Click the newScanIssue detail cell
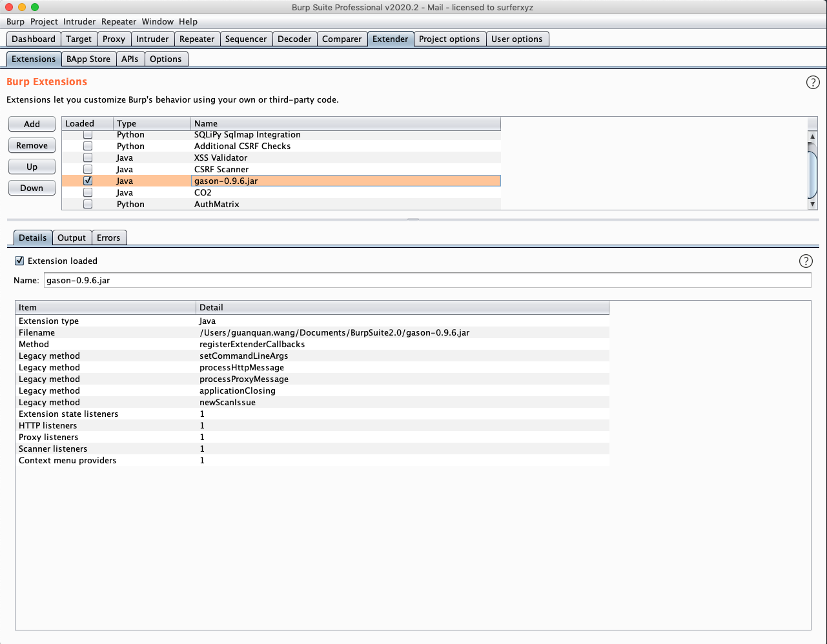This screenshot has width=827, height=644. tap(403, 403)
